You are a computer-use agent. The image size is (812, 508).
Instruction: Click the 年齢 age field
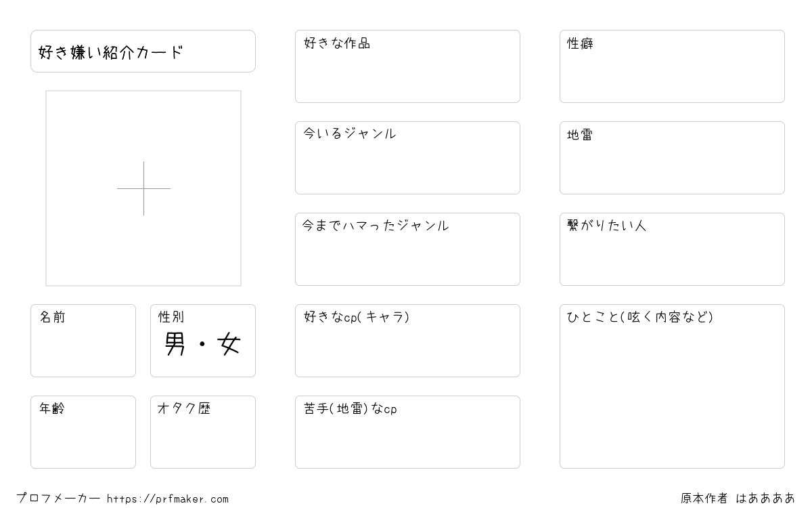(x=83, y=432)
